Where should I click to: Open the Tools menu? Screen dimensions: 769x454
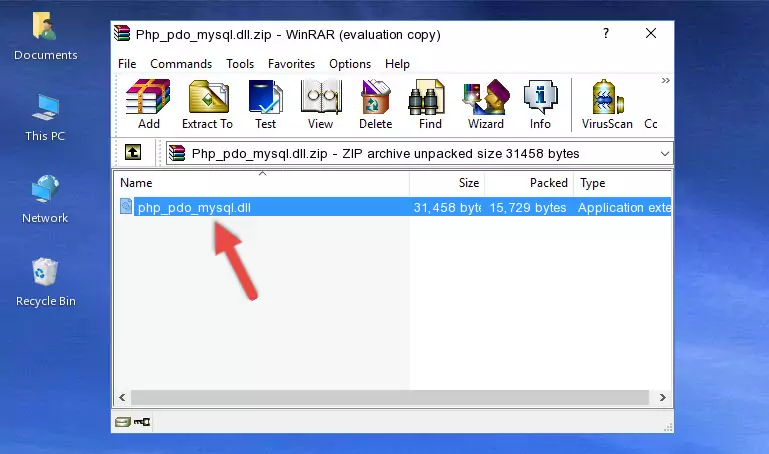tap(240, 64)
